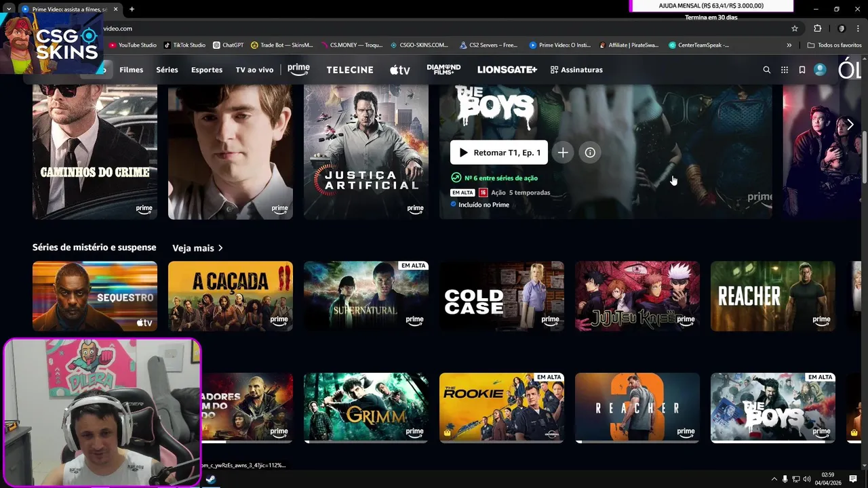Open CenterTeamSpeak bookmark
Screen dimensions: 868x488
coord(698,45)
